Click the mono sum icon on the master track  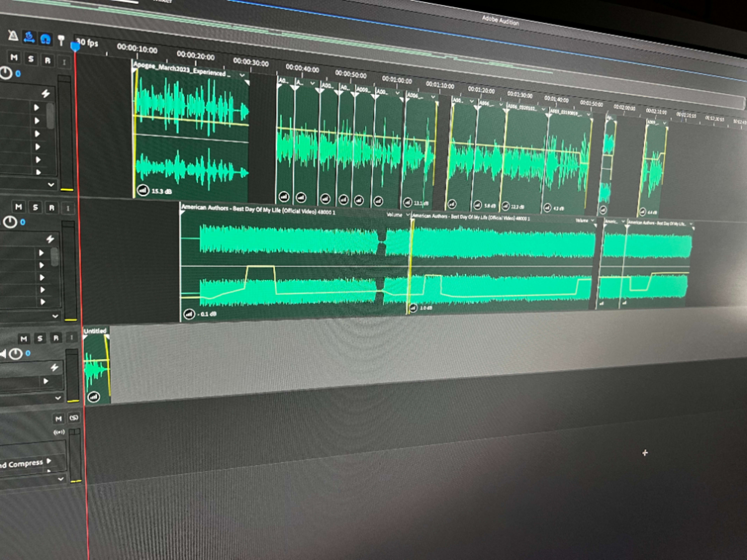pos(59,432)
